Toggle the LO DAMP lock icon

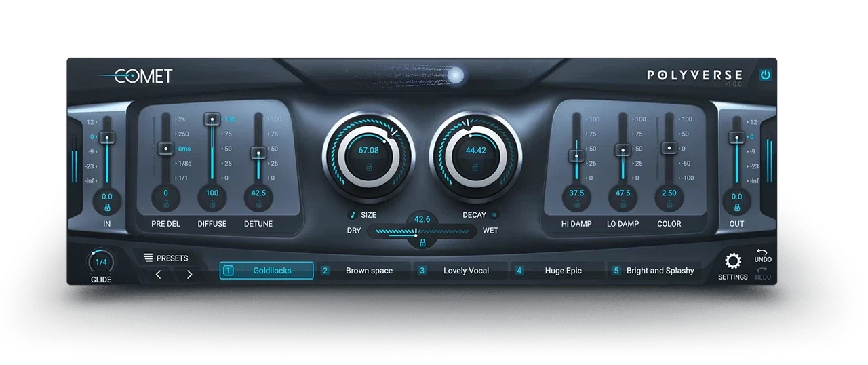pyautogui.click(x=623, y=204)
